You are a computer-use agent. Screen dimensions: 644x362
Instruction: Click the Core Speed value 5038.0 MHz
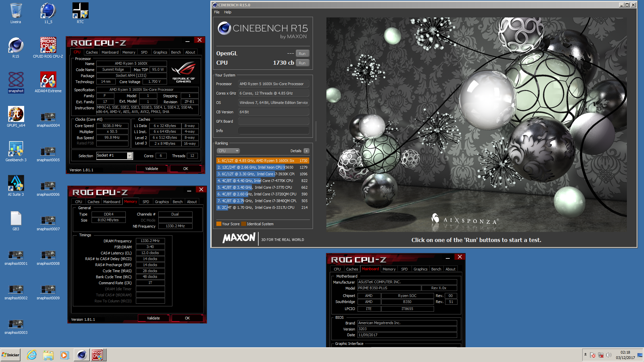tap(112, 126)
